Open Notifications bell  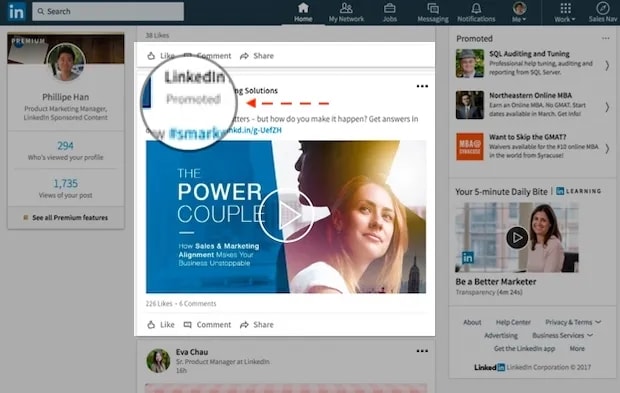pos(476,12)
